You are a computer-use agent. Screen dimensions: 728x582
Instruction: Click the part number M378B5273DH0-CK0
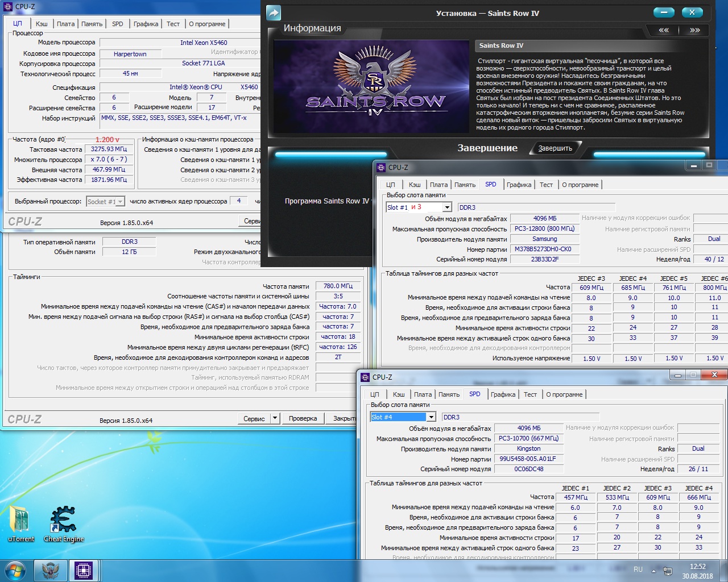click(x=545, y=249)
